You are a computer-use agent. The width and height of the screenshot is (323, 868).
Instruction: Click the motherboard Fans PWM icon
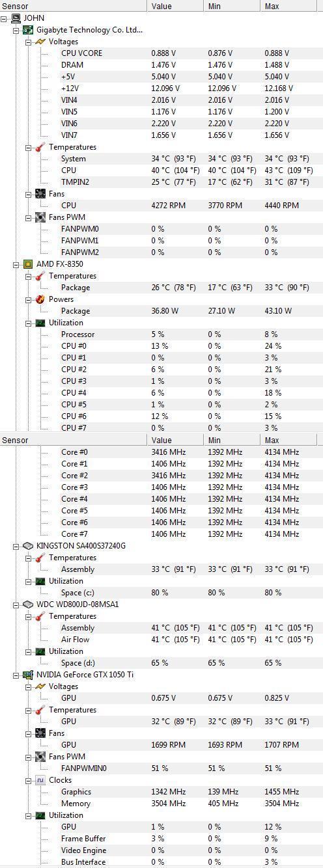click(40, 217)
